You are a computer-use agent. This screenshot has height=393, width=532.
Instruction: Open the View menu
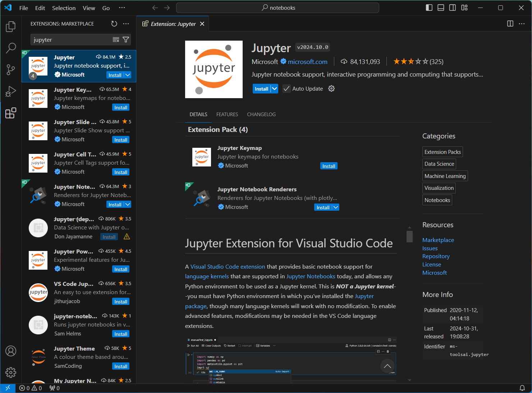pyautogui.click(x=89, y=8)
